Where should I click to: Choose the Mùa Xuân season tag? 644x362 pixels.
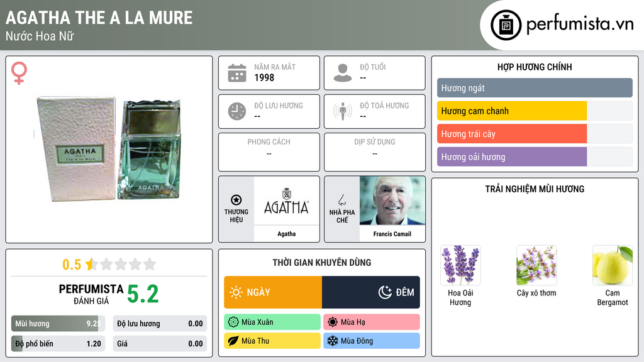[x=272, y=322]
